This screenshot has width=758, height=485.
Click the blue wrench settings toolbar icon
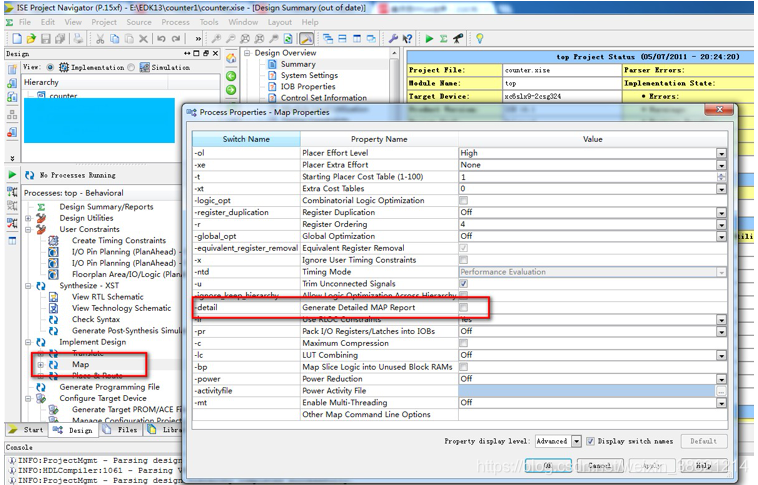pyautogui.click(x=394, y=39)
